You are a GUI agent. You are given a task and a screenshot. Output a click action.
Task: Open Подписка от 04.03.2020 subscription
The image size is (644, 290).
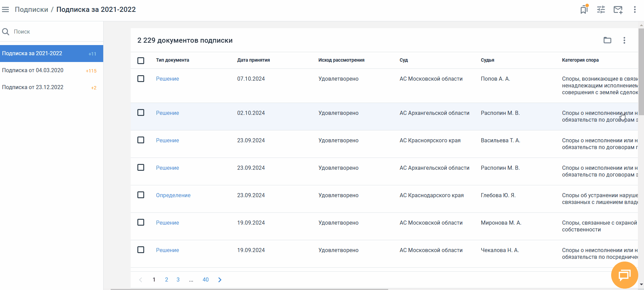pyautogui.click(x=51, y=70)
